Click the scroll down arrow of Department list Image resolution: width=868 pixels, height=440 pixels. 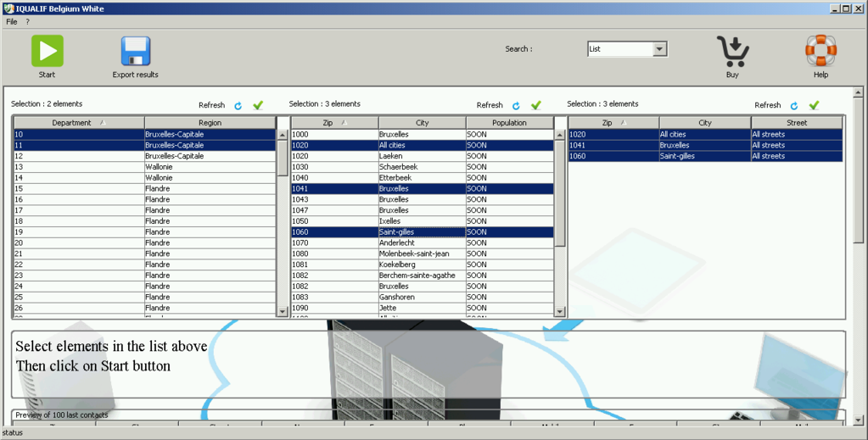[283, 312]
